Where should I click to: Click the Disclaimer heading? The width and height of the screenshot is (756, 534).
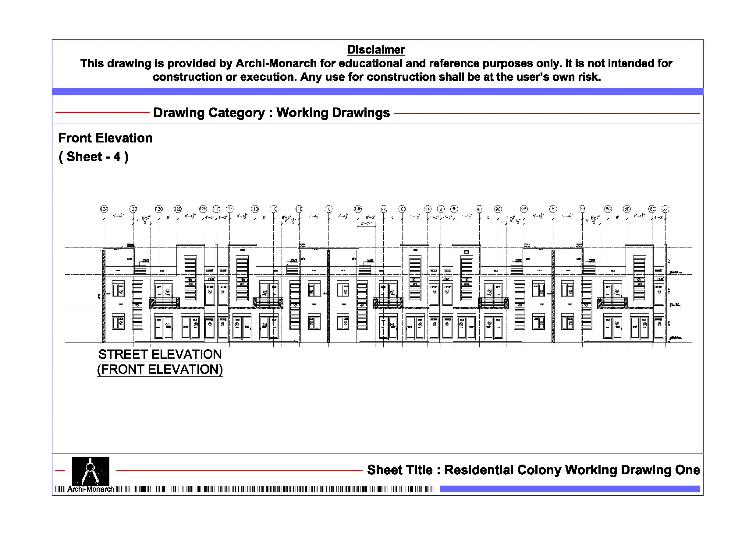click(x=376, y=50)
